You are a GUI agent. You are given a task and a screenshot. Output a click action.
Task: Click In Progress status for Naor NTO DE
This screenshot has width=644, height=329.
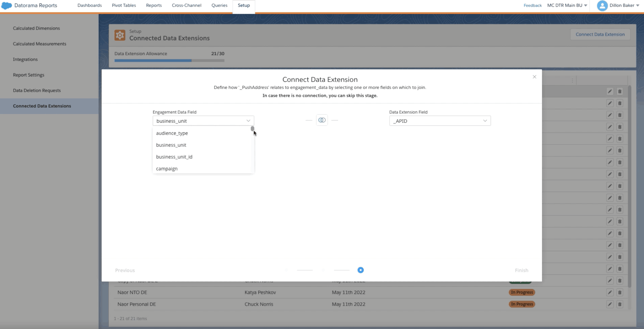pyautogui.click(x=522, y=292)
